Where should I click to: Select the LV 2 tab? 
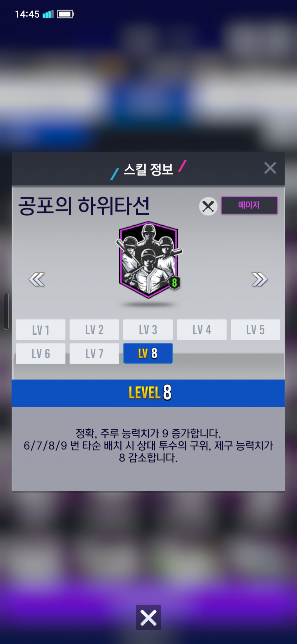click(94, 329)
